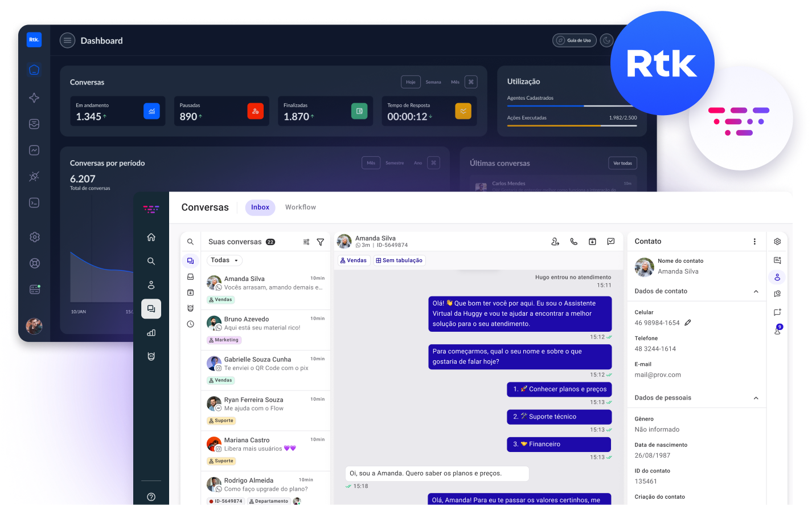
Task: Start a phone call with Amanda Silva
Action: click(574, 242)
